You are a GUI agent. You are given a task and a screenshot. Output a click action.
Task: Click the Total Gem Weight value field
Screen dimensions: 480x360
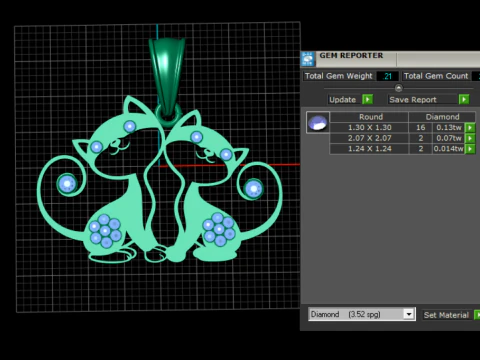tap(388, 76)
